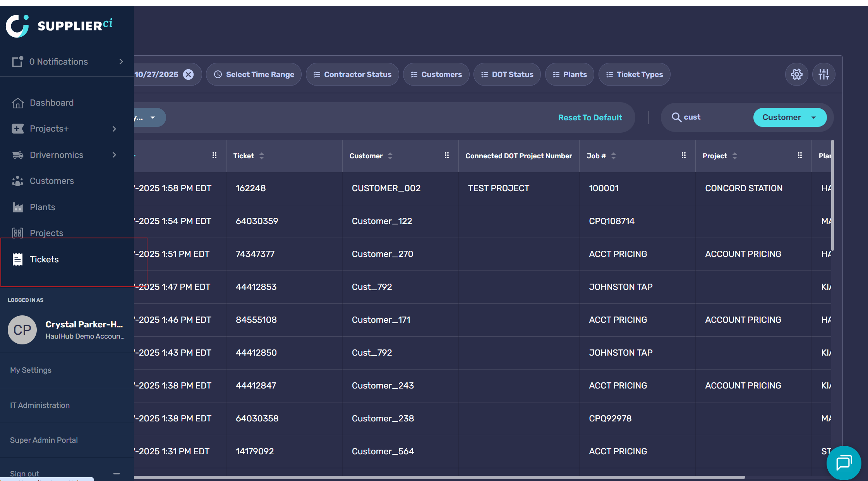868x481 pixels.
Task: Click the search magnifier icon
Action: tap(676, 117)
